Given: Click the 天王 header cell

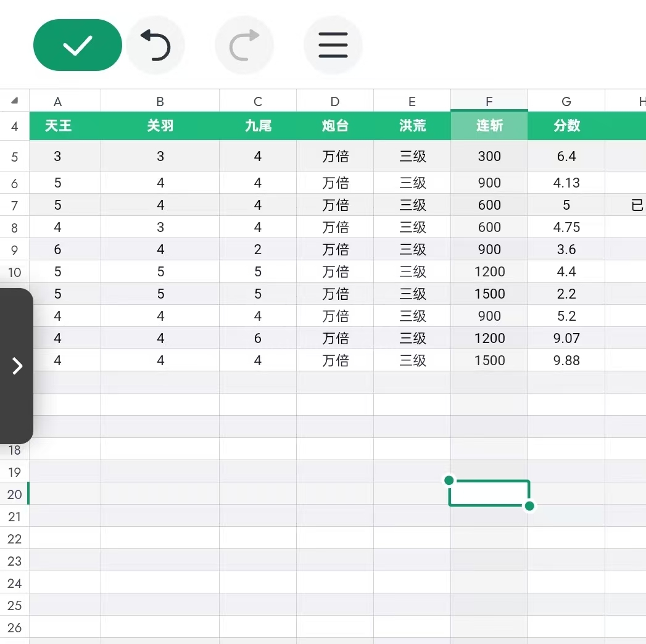Looking at the screenshot, I should click(x=58, y=126).
